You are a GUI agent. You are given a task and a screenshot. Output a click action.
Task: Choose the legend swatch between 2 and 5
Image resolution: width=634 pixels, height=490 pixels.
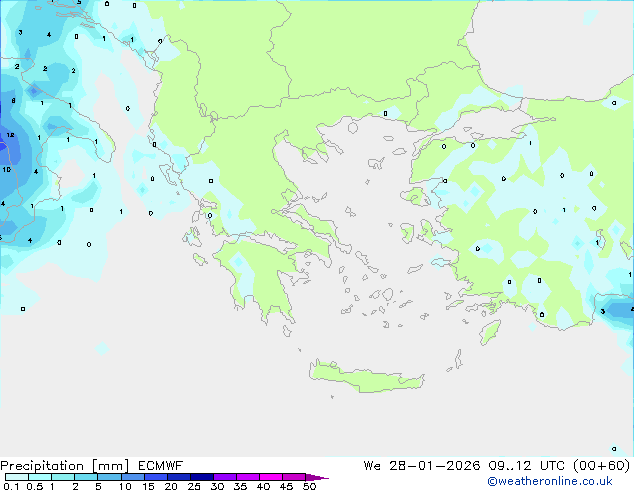click(x=86, y=477)
